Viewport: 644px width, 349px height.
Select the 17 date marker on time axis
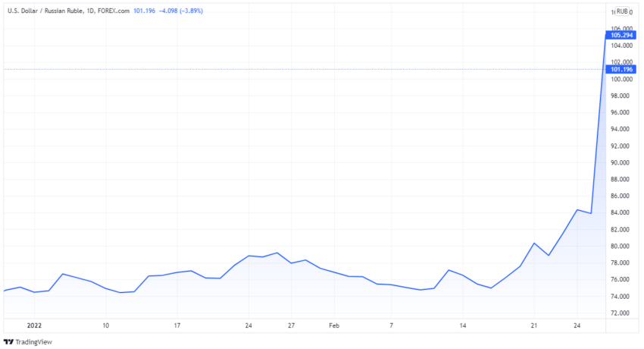(177, 325)
